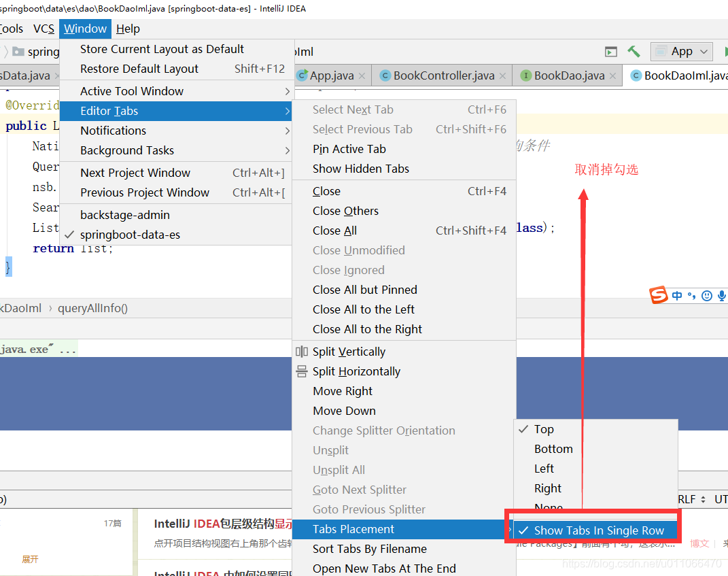
Task: Close the BookController.java tab
Action: (503, 75)
